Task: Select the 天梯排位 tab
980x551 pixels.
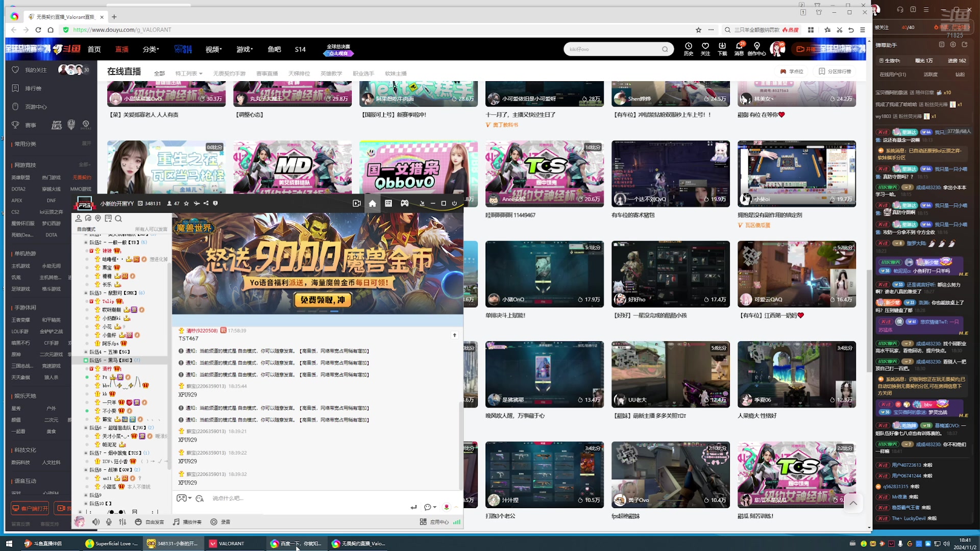Action: point(299,73)
